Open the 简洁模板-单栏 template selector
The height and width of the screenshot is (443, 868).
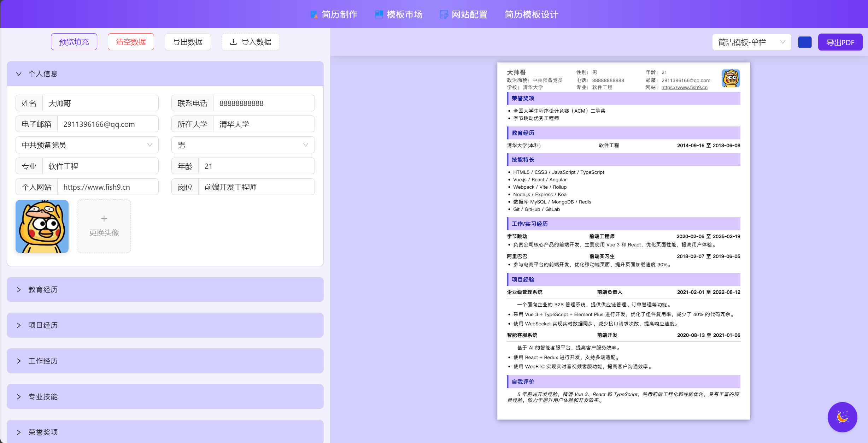751,42
